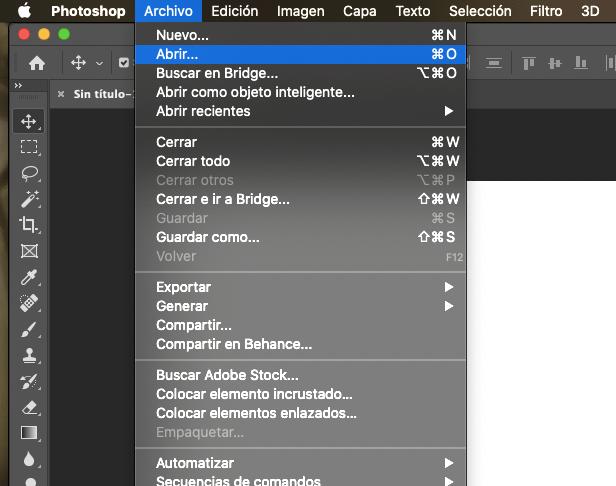Choose Buscar Adobe Stock...
Image resolution: width=616 pixels, height=486 pixels.
point(301,375)
